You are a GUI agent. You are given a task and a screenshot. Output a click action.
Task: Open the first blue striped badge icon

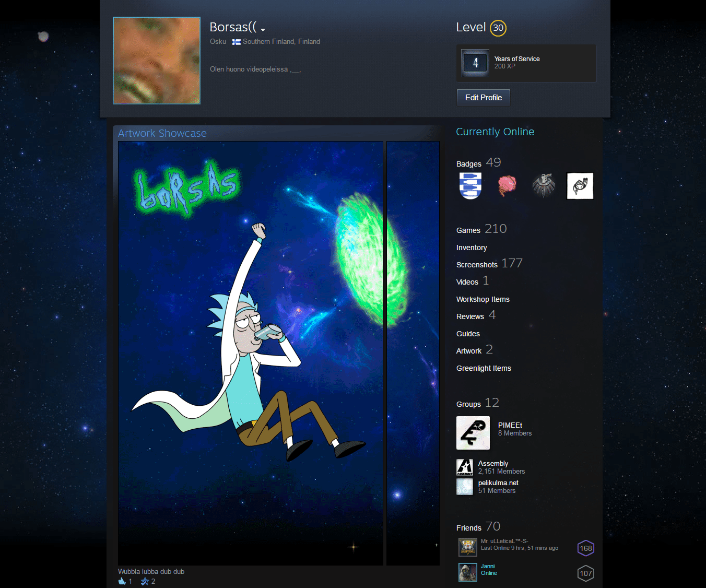pos(470,186)
